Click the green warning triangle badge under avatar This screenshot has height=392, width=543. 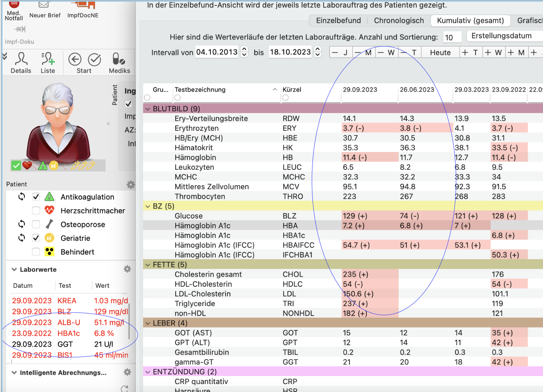click(x=43, y=166)
